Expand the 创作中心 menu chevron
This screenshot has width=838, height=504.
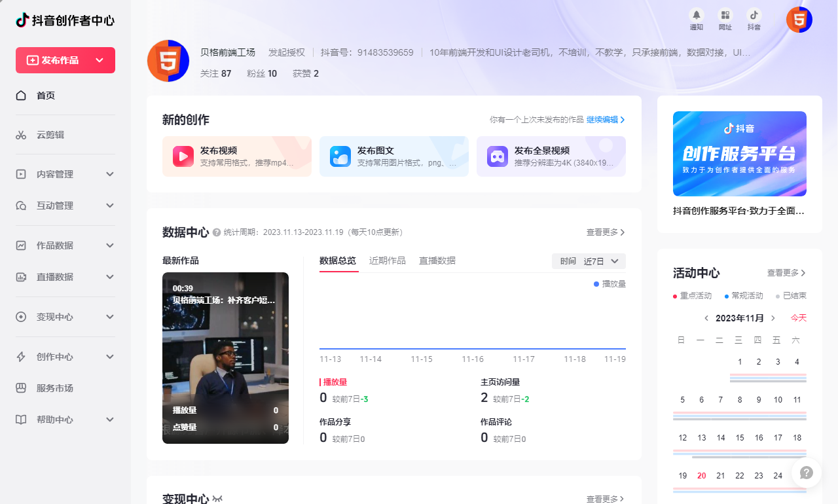110,357
